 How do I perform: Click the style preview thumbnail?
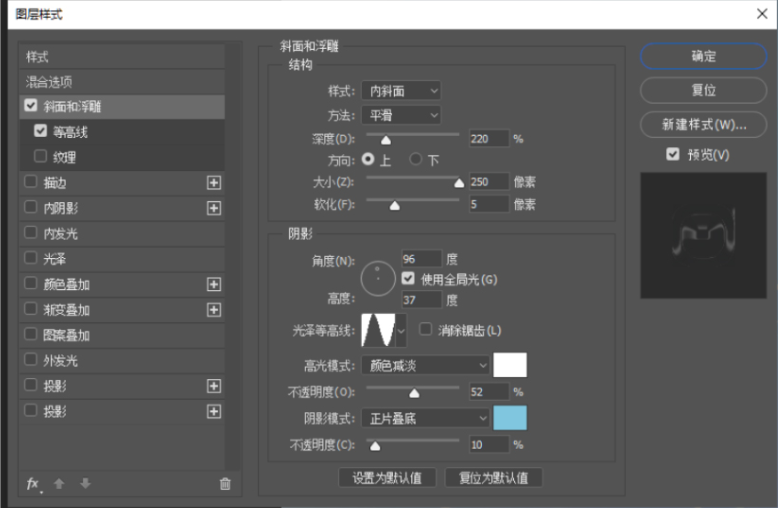point(704,236)
